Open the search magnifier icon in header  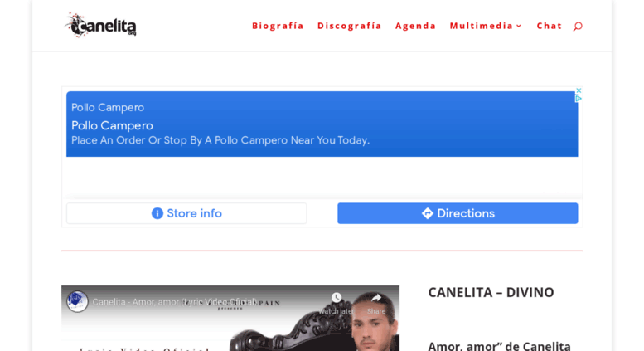click(x=578, y=27)
